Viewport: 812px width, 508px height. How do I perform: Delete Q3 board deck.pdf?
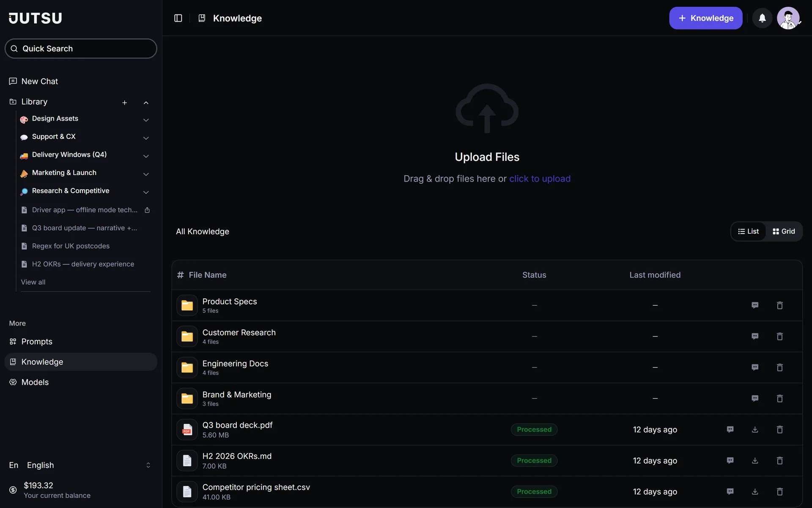[x=780, y=429]
